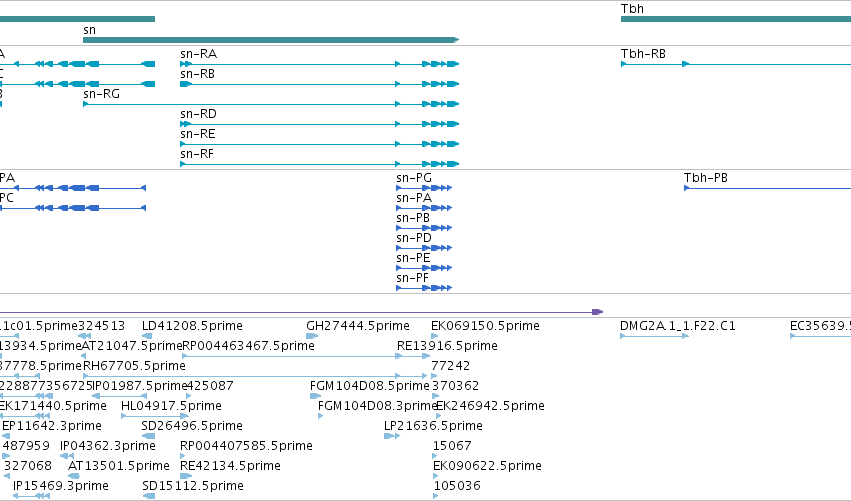
Task: Open EST AT21047.5prime
Action: click(x=132, y=346)
